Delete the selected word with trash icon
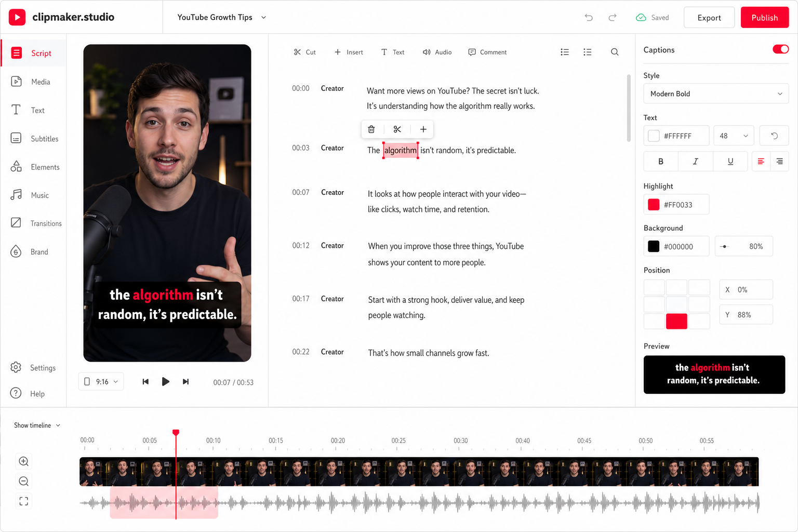This screenshot has height=532, width=798. (x=371, y=129)
